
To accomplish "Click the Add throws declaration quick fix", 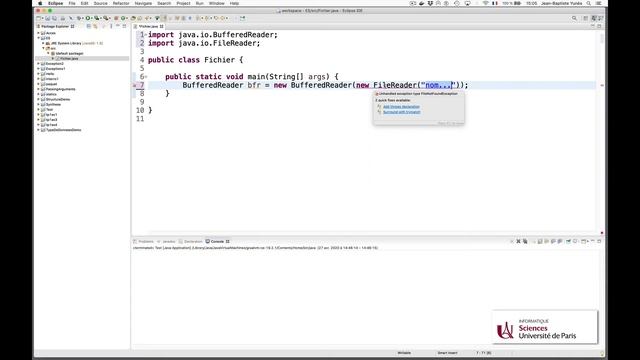I will coord(401,107).
